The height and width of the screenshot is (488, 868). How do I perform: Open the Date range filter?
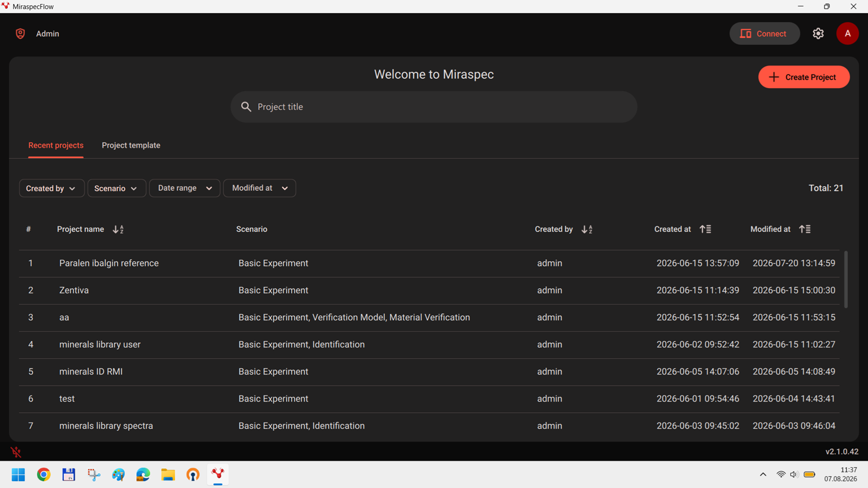(x=185, y=188)
